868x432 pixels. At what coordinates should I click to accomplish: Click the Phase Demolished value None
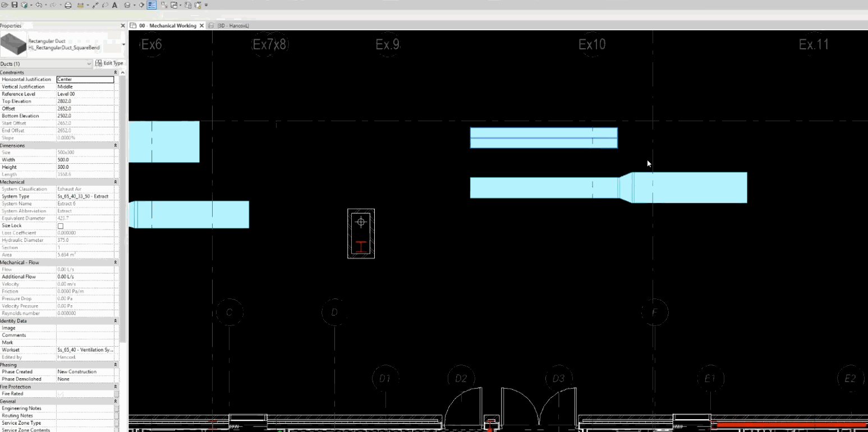(x=85, y=379)
